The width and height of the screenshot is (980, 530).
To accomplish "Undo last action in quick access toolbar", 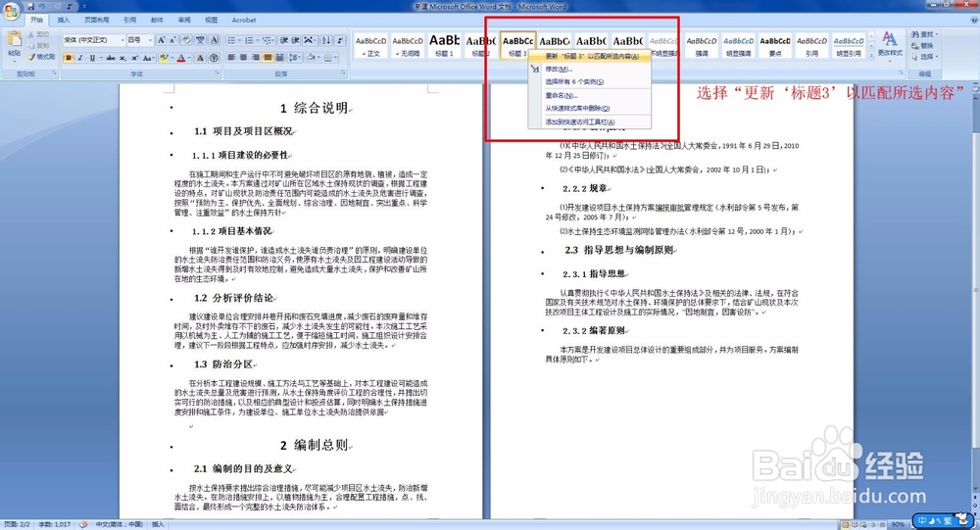I will [x=42, y=6].
